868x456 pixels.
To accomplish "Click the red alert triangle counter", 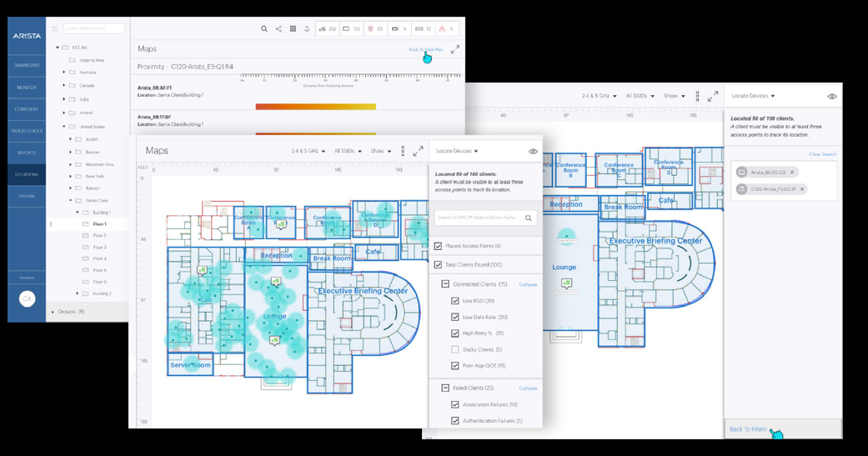I will [x=447, y=29].
